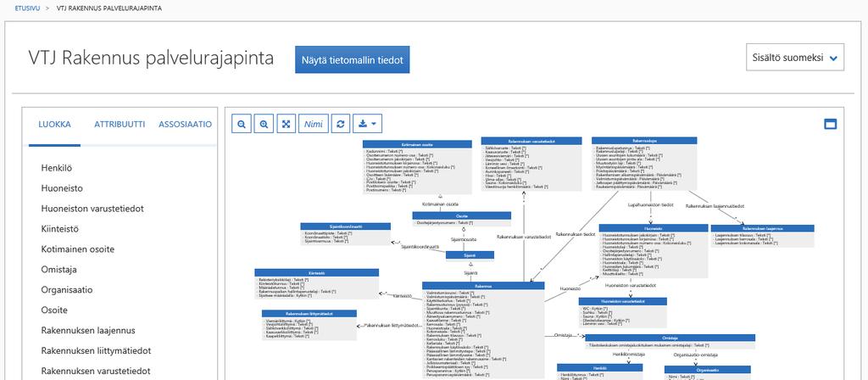Click the Rakennuksen tiedot association label

tap(576, 234)
